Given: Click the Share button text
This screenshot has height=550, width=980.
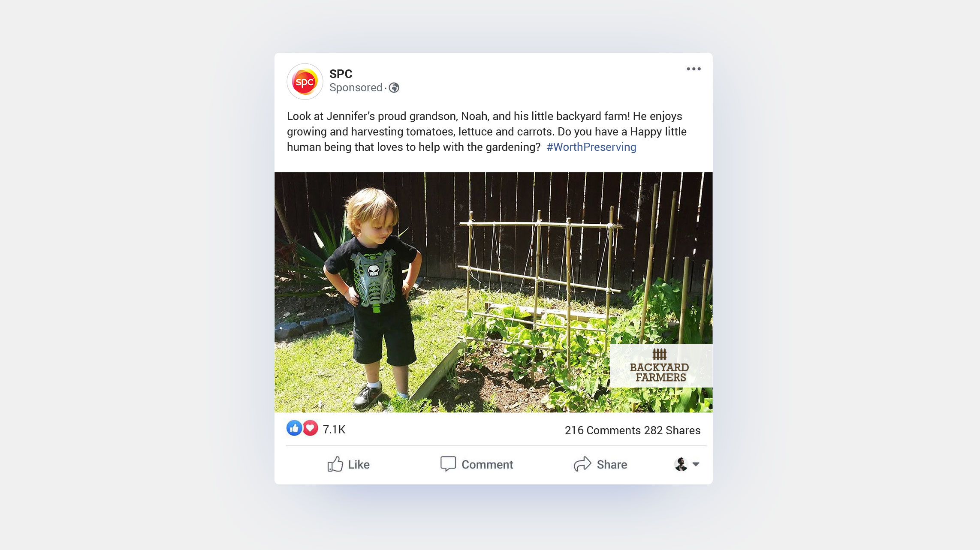Looking at the screenshot, I should [x=612, y=465].
